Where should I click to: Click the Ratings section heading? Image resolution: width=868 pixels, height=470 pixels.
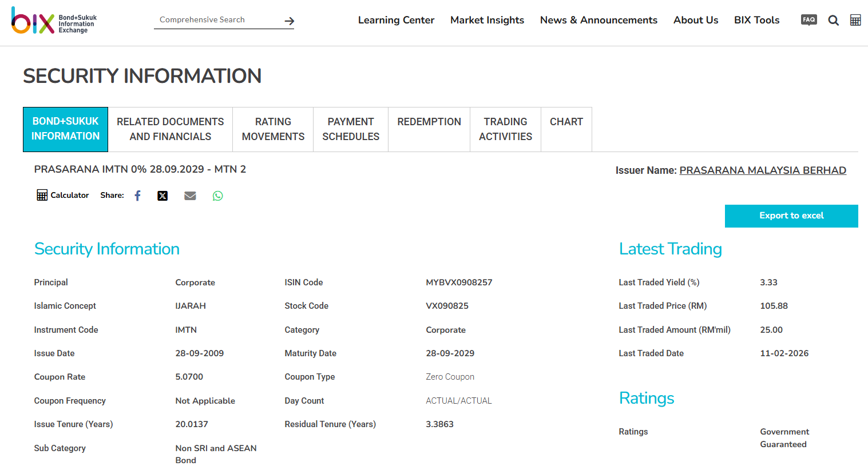tap(647, 398)
